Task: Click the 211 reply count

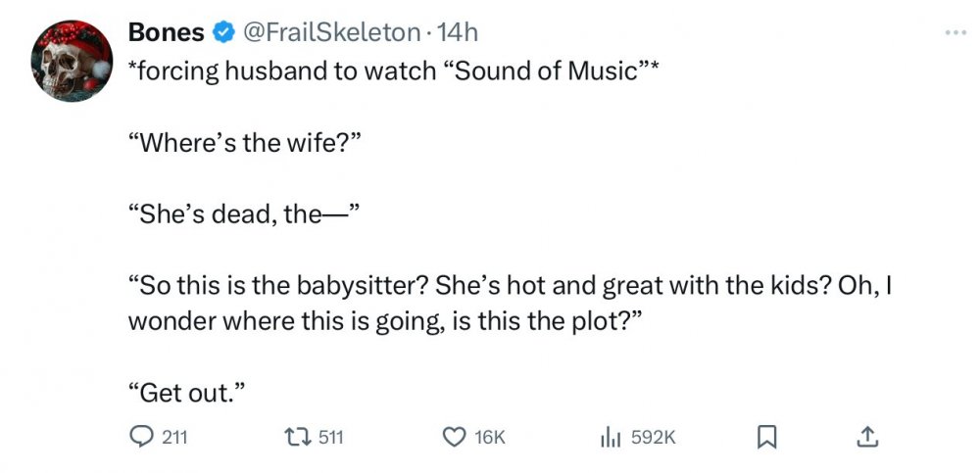Action: pyautogui.click(x=173, y=439)
